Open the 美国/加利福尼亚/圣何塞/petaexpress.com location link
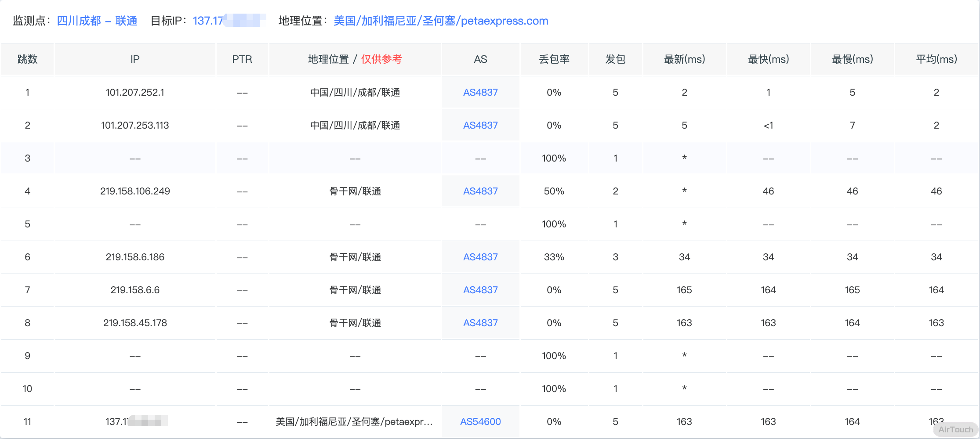The height and width of the screenshot is (439, 980). 440,21
